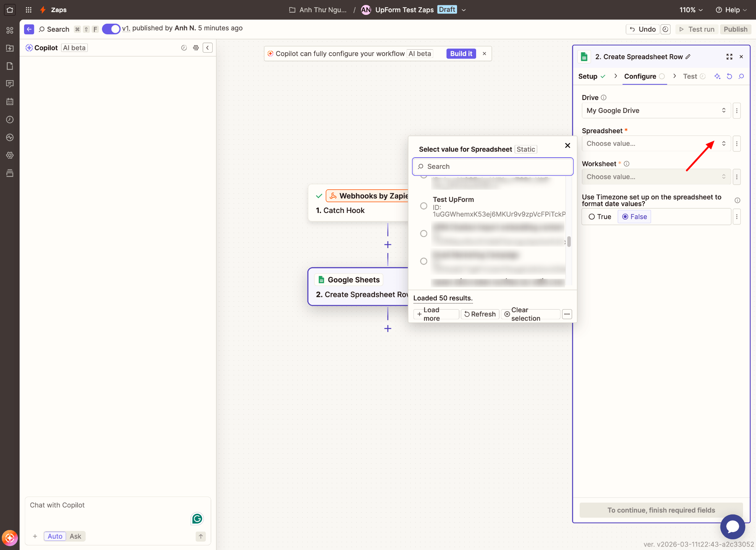
Task: Open the My Google Drive dropdown
Action: tap(656, 111)
